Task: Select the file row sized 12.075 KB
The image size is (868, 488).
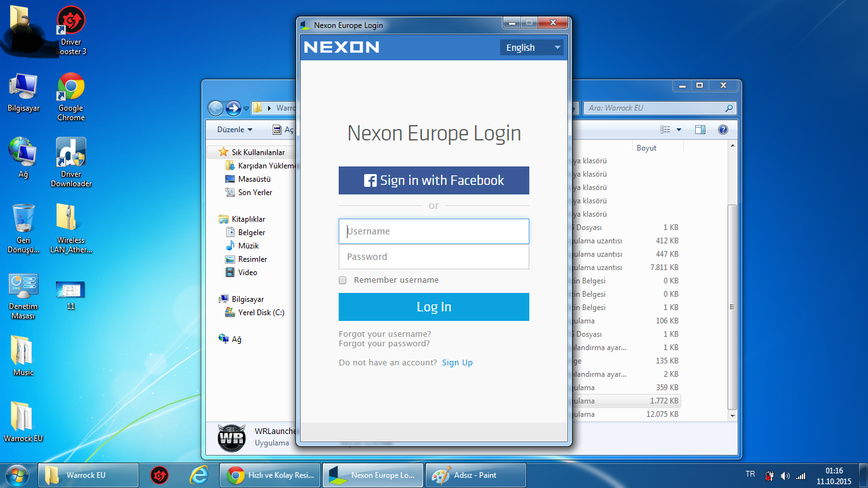Action: (x=626, y=414)
